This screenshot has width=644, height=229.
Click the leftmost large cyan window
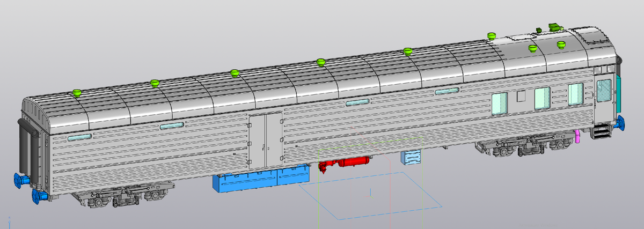pos(499,104)
